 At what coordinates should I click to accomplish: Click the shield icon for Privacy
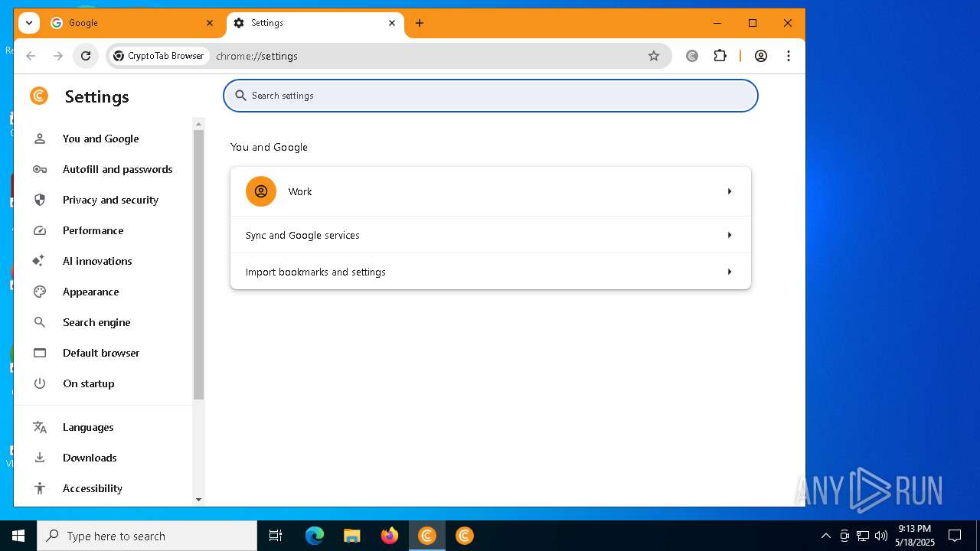[40, 200]
